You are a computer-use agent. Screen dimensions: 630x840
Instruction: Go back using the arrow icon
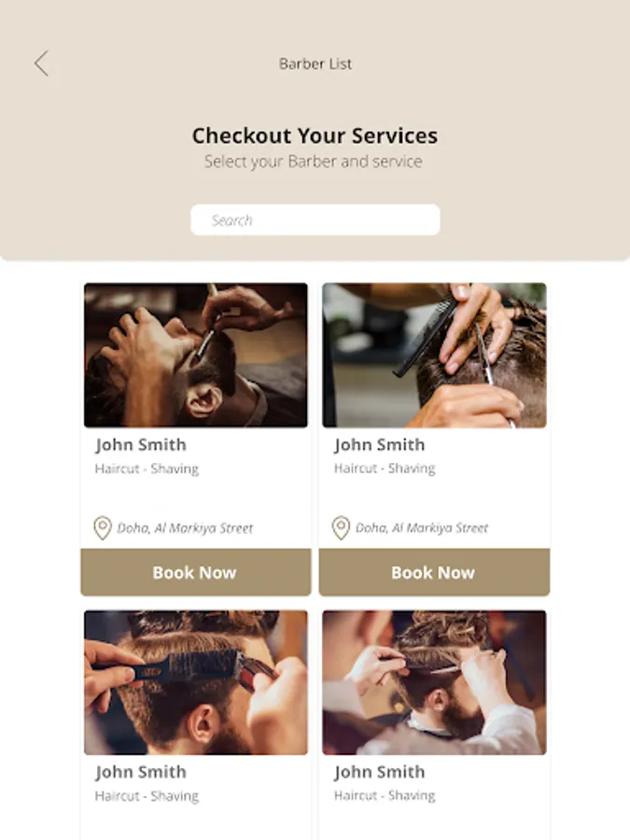click(x=41, y=63)
